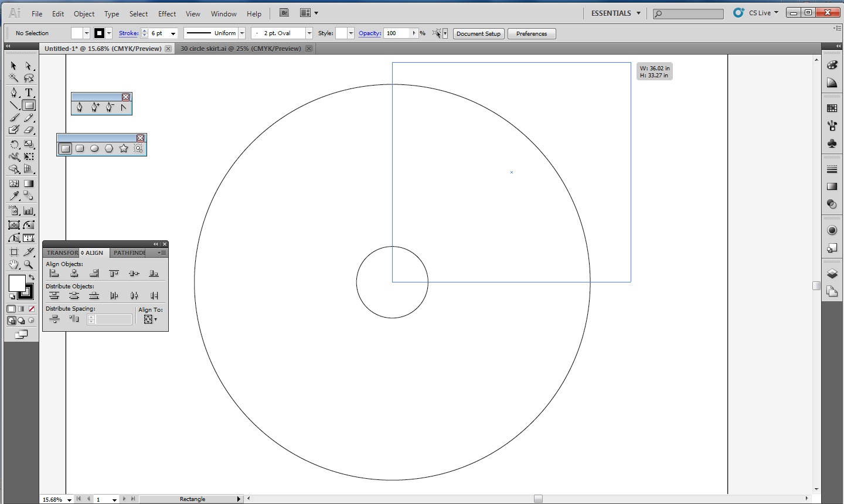
Task: Open the Stroke panel link
Action: click(128, 33)
